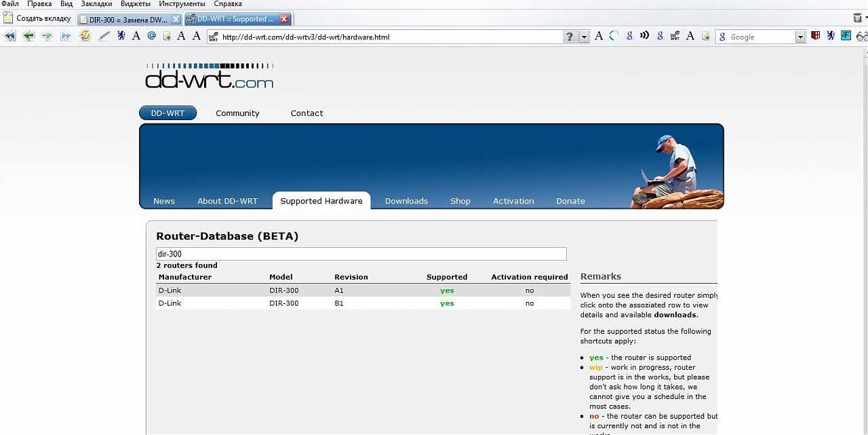Open the Вид menu
The image size is (868, 435).
[66, 4]
